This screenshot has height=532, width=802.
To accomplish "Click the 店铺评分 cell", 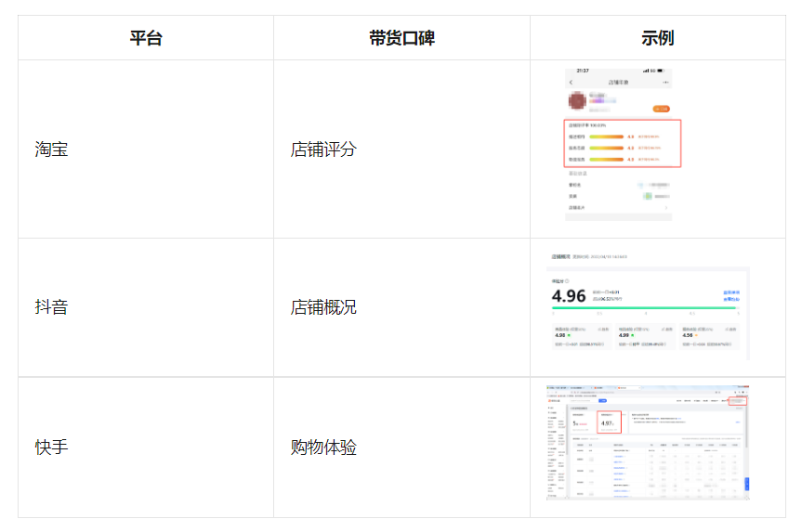I will (401, 149).
